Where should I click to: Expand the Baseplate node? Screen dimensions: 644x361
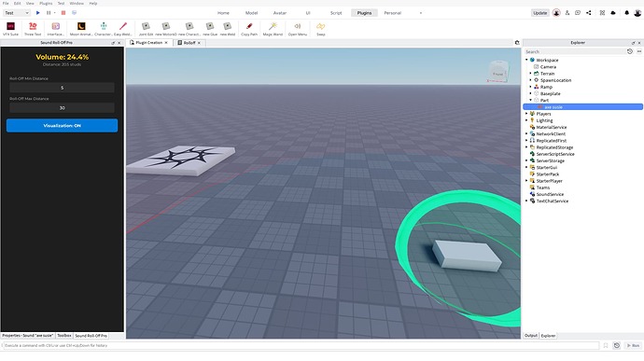(530, 93)
